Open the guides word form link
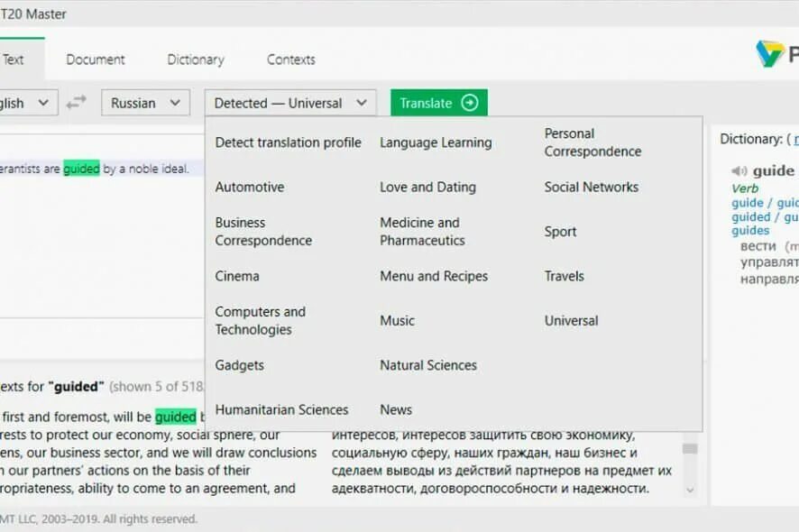 click(x=750, y=231)
